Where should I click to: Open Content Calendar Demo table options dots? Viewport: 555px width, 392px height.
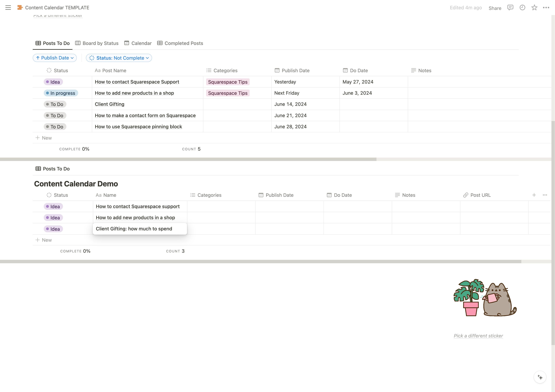(545, 195)
